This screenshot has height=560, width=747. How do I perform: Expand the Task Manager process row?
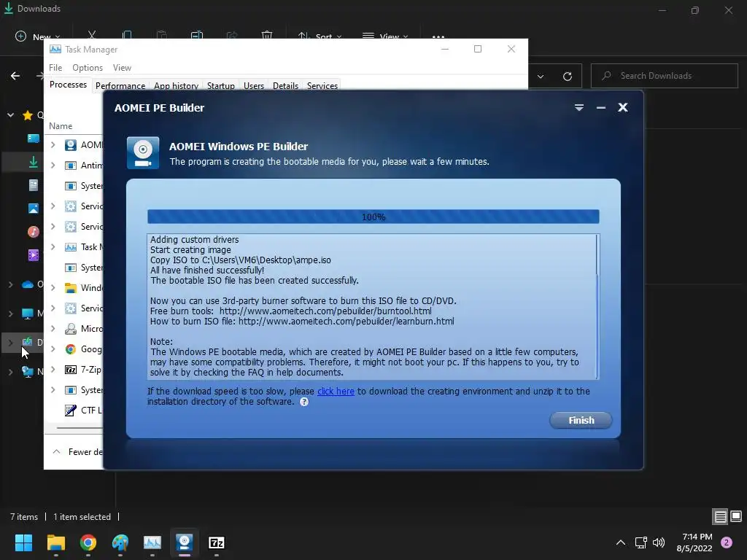(x=53, y=246)
